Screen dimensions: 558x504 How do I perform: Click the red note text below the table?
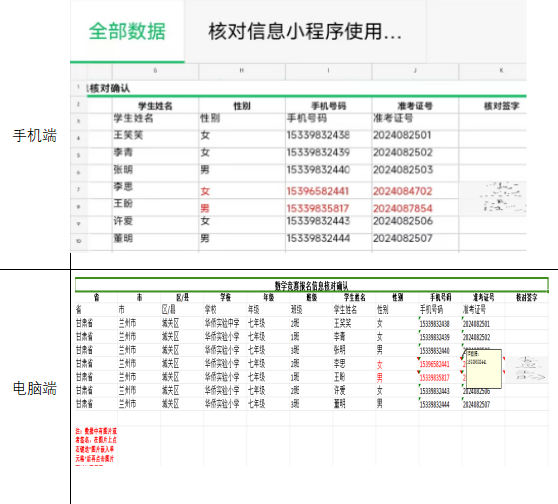click(x=96, y=446)
